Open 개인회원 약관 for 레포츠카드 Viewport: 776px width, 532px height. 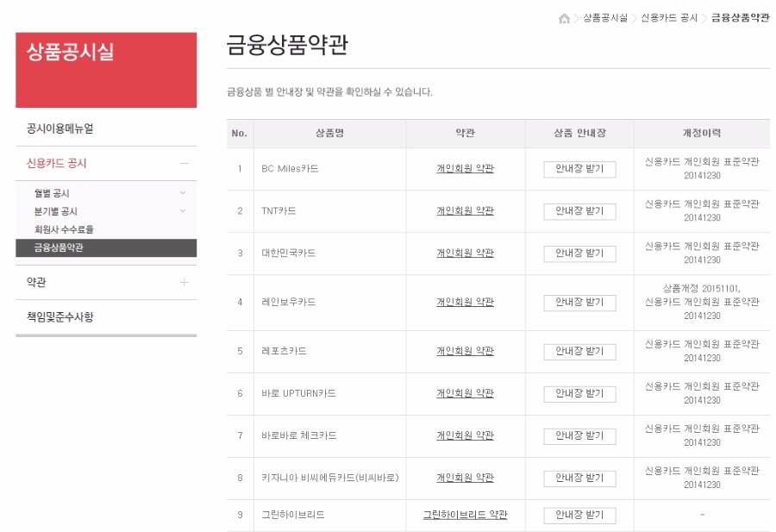tap(465, 352)
